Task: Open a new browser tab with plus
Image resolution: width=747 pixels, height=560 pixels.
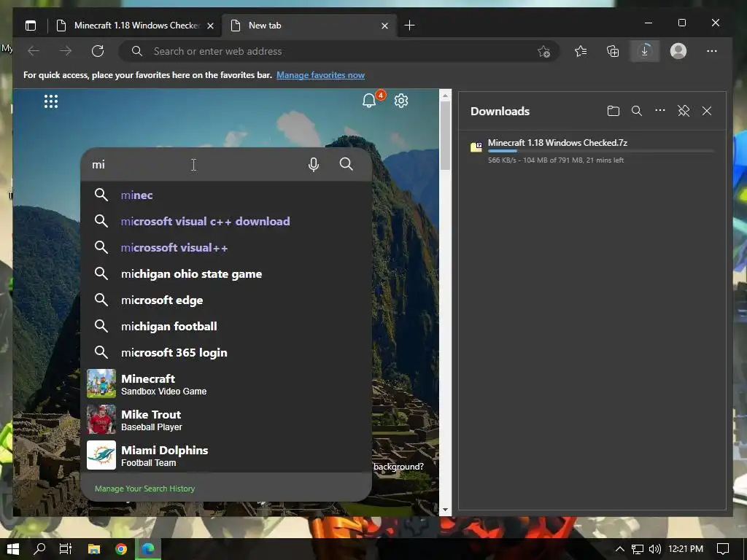Action: (x=409, y=26)
